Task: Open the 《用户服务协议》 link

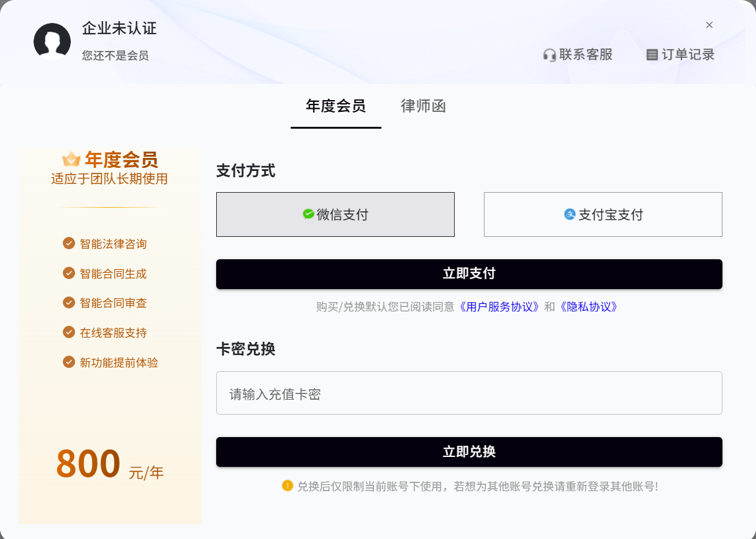Action: tap(499, 306)
